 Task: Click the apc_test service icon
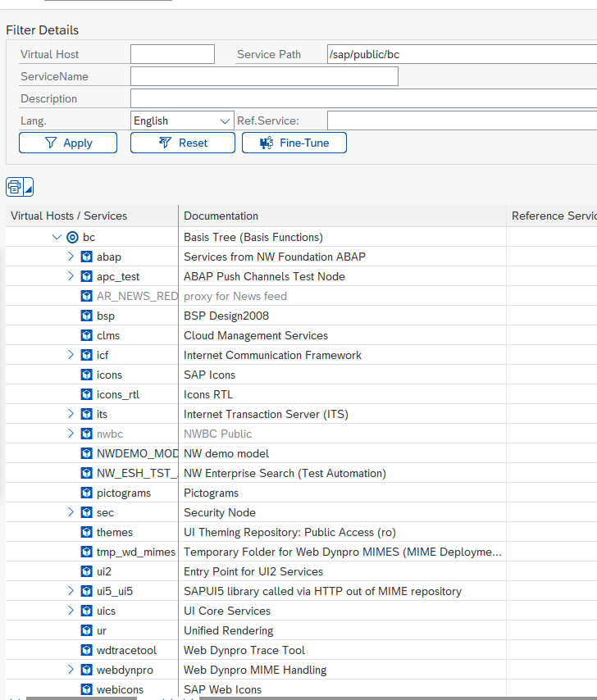pyautogui.click(x=87, y=276)
